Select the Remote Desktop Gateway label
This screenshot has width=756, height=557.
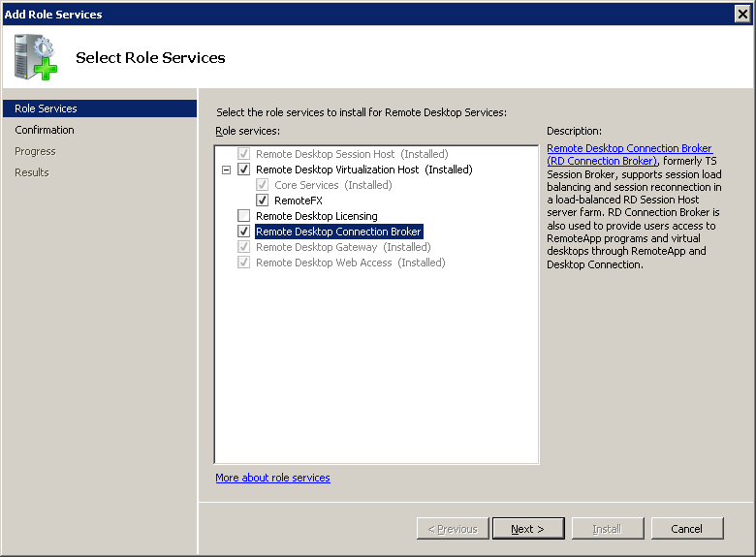pos(343,247)
